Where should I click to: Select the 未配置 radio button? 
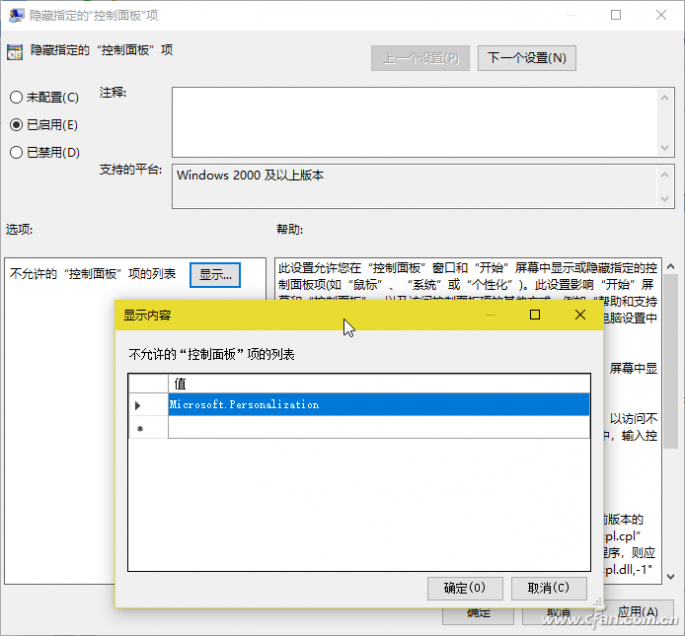pyautogui.click(x=16, y=97)
